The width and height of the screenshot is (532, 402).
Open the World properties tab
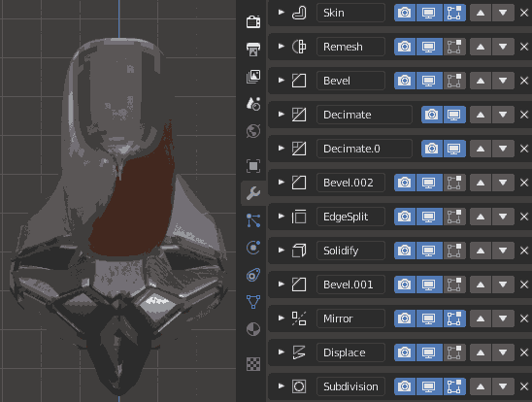click(x=253, y=131)
